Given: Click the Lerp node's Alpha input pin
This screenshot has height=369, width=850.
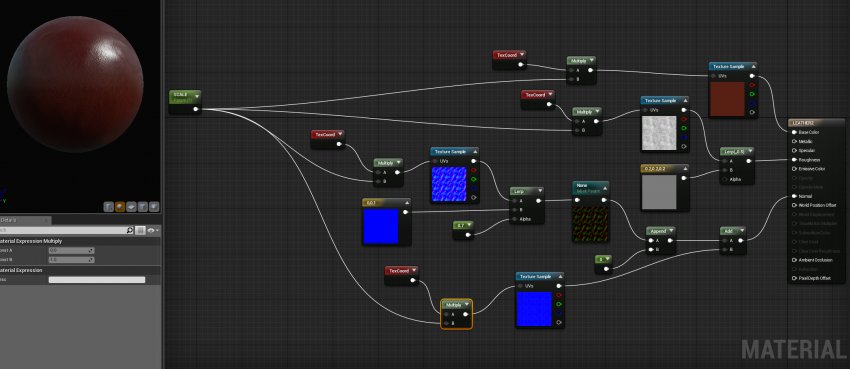Looking at the screenshot, I should pos(514,219).
